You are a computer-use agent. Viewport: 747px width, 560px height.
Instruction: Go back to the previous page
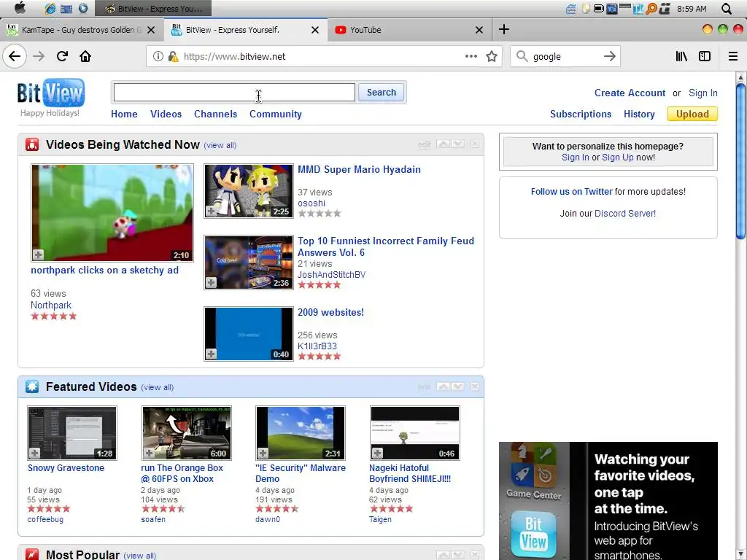point(15,57)
